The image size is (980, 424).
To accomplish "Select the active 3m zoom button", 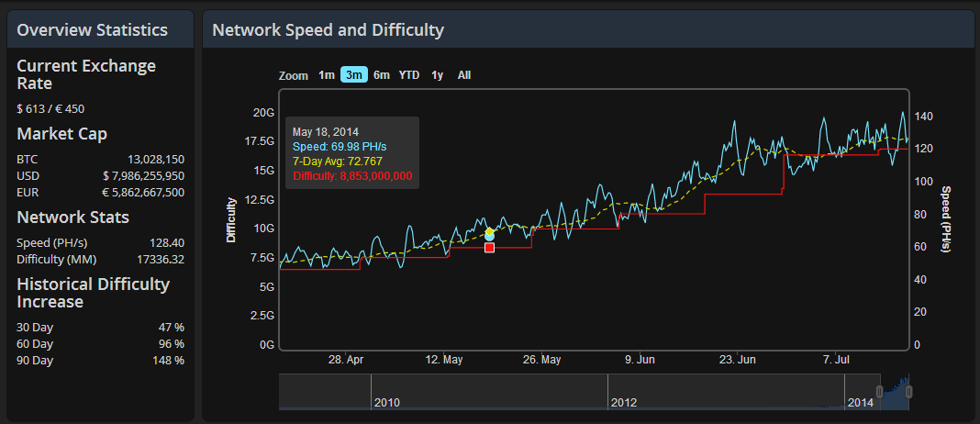I will point(353,75).
